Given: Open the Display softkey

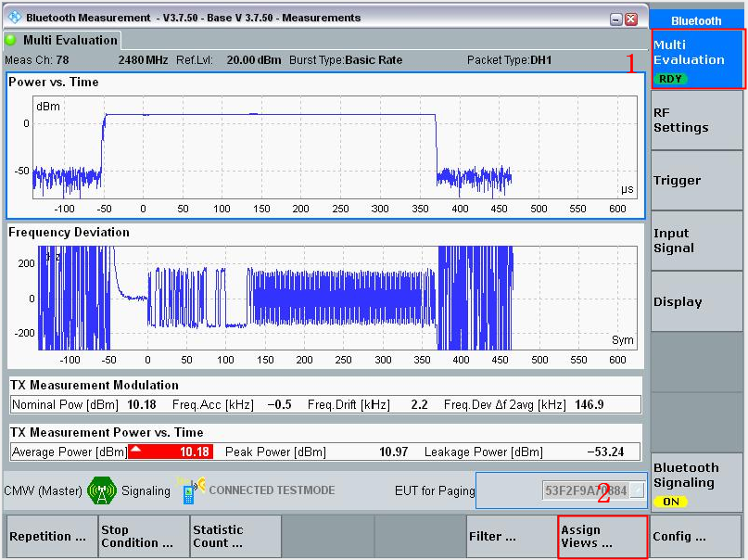Looking at the screenshot, I should pos(697,301).
